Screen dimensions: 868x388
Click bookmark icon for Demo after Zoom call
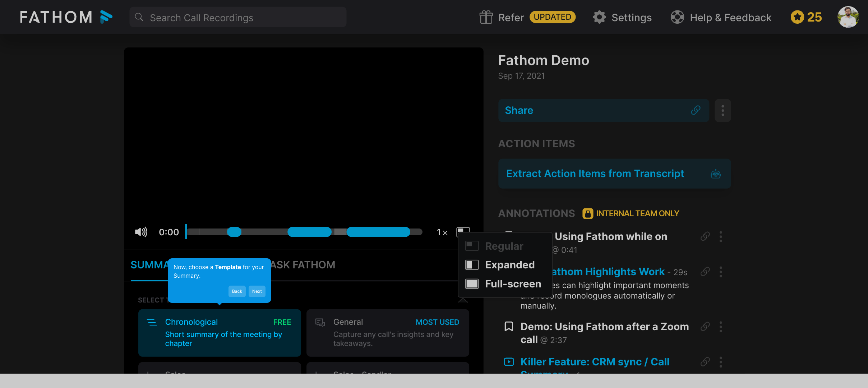point(509,327)
